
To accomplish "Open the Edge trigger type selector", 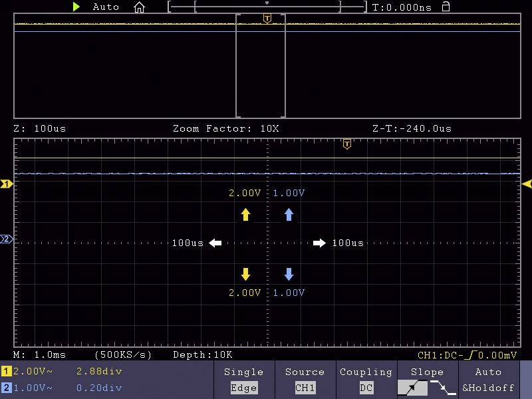I will (x=244, y=388).
